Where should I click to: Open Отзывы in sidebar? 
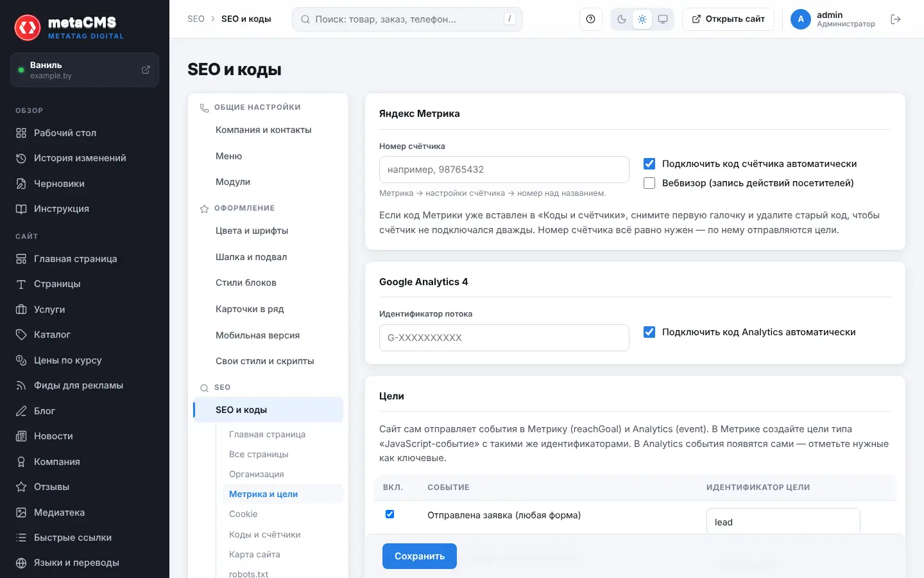[x=85, y=487]
